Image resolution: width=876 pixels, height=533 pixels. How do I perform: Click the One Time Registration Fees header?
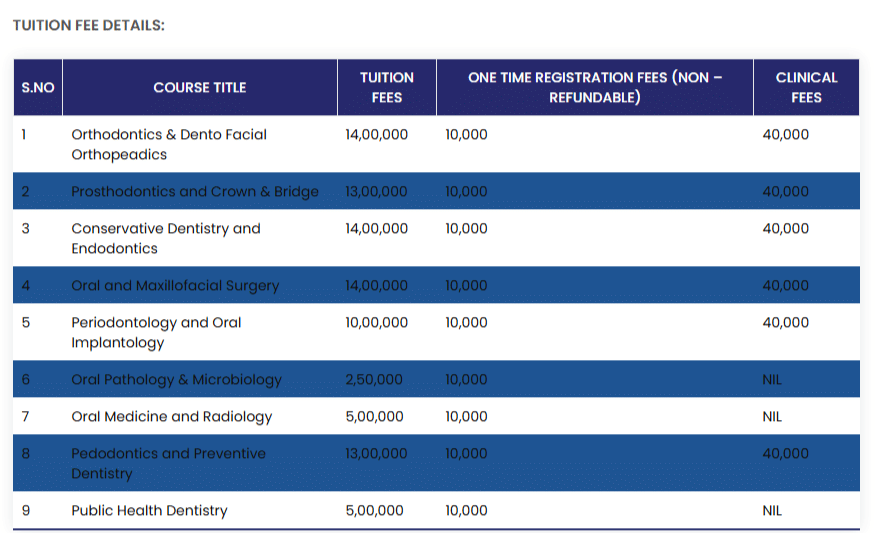pyautogui.click(x=594, y=87)
